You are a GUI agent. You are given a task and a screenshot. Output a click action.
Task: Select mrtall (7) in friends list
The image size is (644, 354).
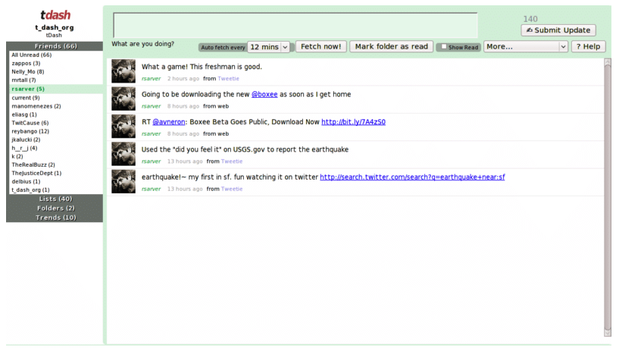coord(23,80)
